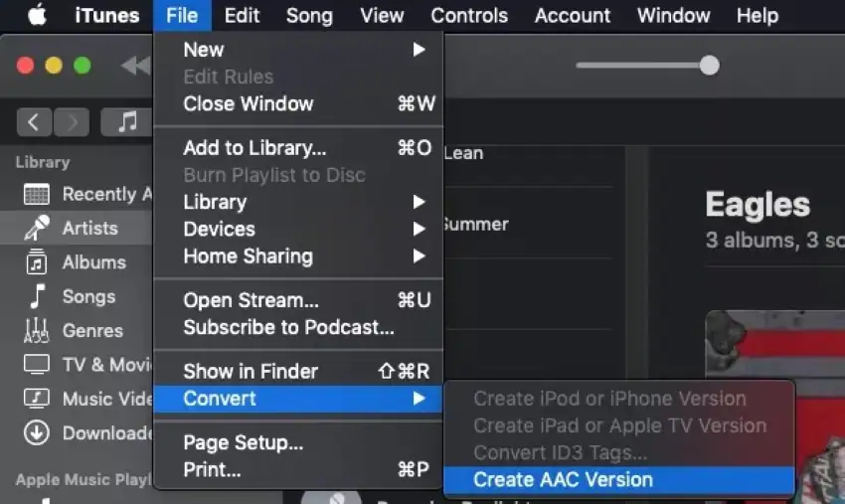Open the Song menu
Image resolution: width=845 pixels, height=504 pixels.
pyautogui.click(x=309, y=16)
